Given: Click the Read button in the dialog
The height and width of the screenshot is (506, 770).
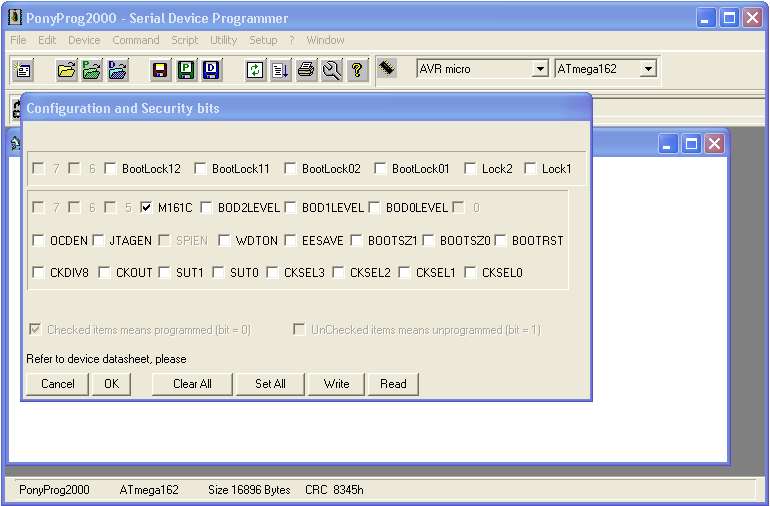Looking at the screenshot, I should (393, 384).
